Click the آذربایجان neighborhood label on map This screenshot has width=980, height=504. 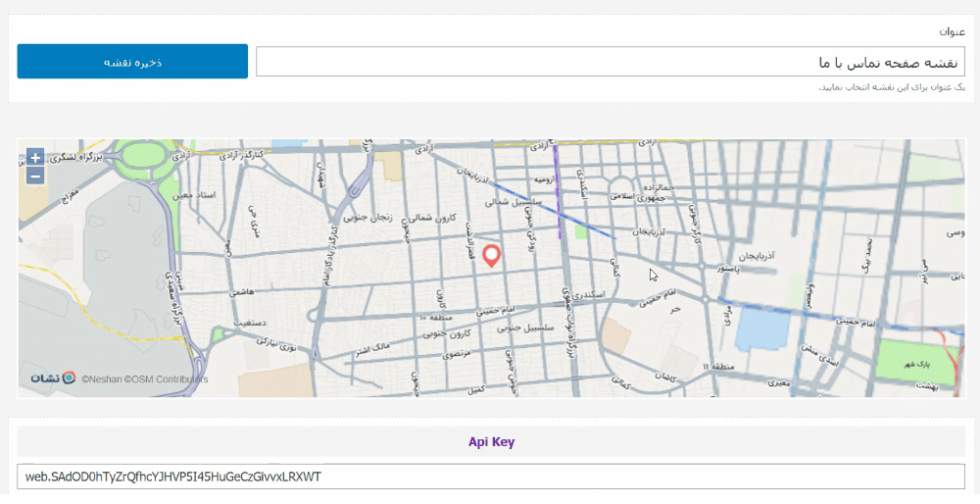[757, 256]
